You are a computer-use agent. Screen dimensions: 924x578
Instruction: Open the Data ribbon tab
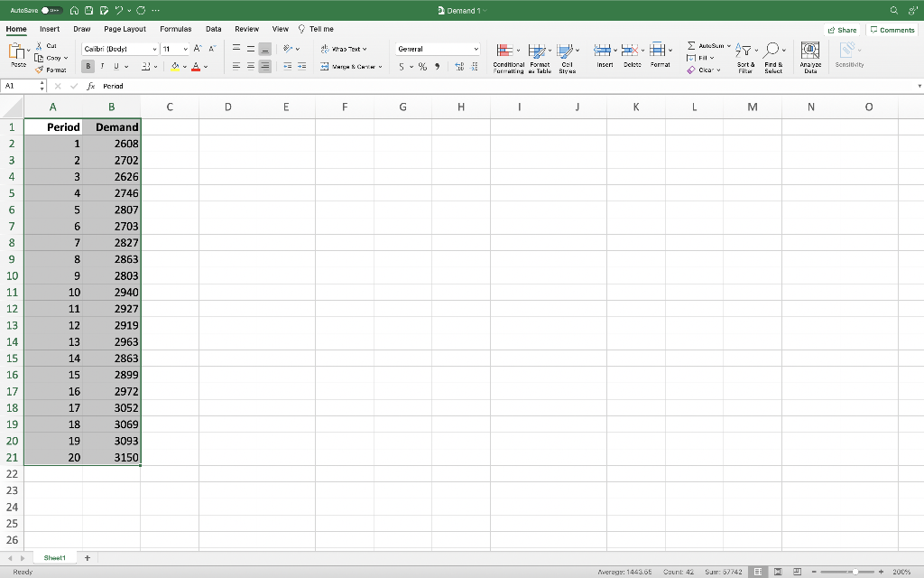(x=213, y=28)
